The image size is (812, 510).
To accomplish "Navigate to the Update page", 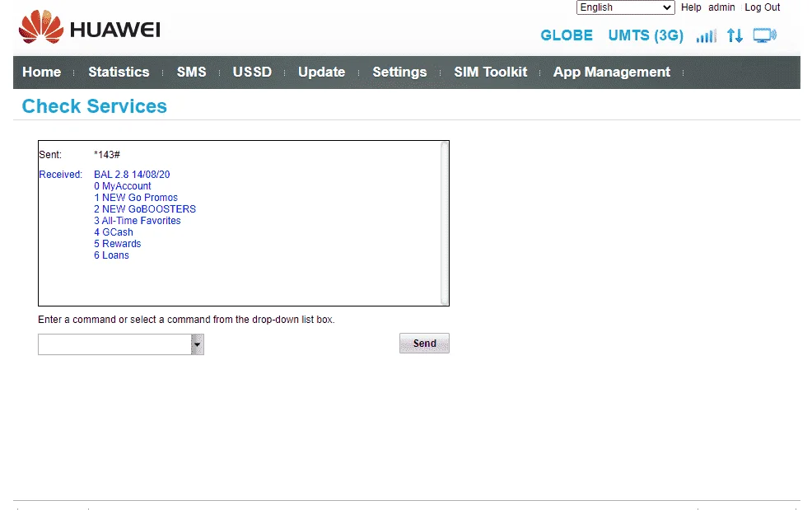I will tap(322, 72).
